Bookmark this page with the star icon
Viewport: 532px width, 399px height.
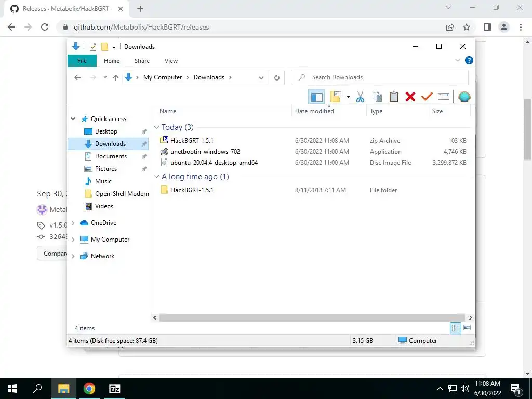[467, 27]
